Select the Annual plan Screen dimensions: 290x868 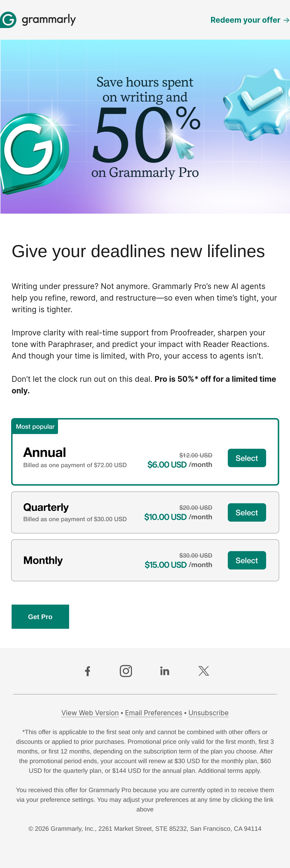pyautogui.click(x=246, y=458)
